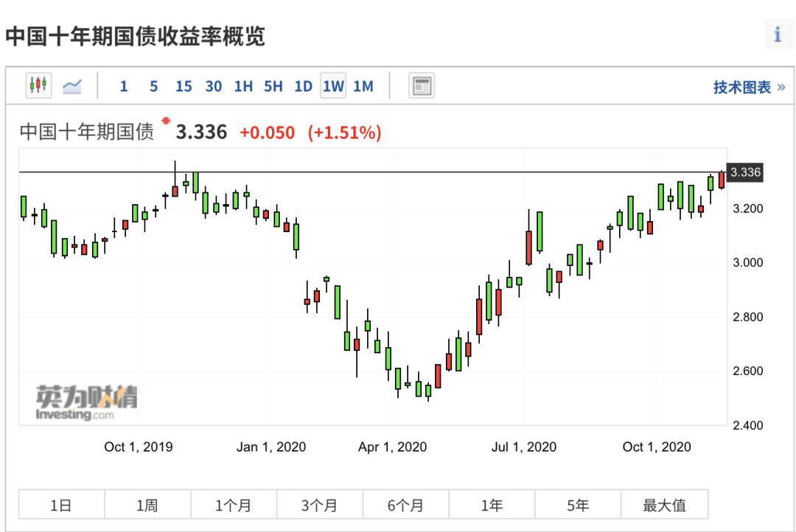Click the 2.400 y-axis label
Screen dimensions: 796x532
click(748, 425)
